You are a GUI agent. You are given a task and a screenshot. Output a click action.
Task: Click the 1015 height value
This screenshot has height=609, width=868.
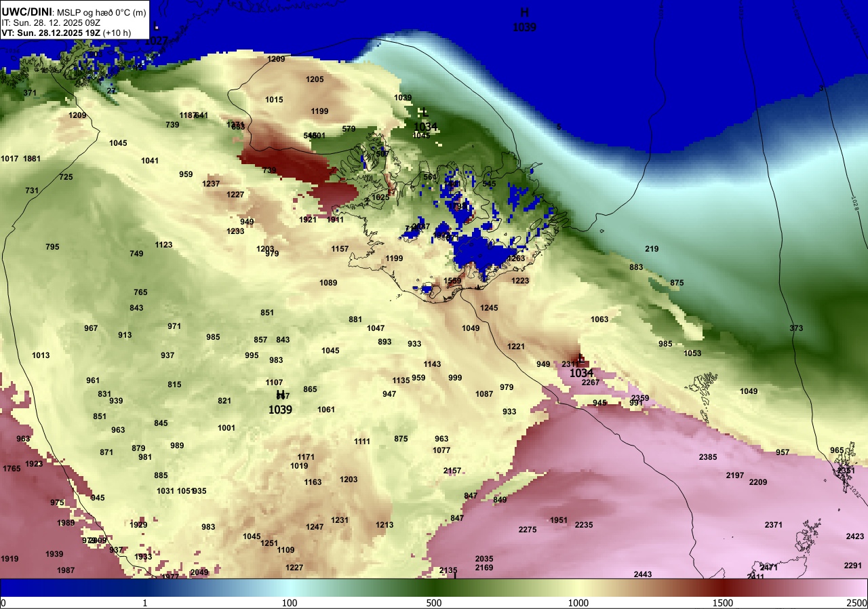(x=274, y=100)
